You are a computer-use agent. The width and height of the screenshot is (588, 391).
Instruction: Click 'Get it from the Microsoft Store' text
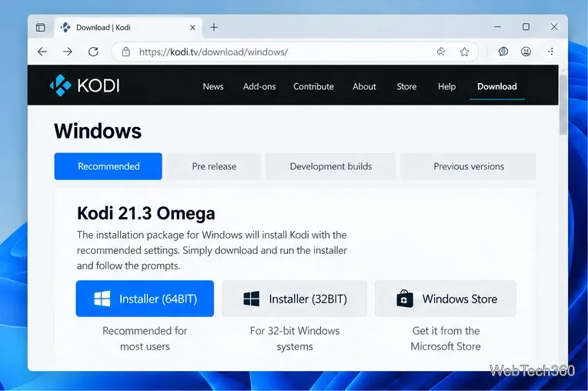(x=446, y=339)
